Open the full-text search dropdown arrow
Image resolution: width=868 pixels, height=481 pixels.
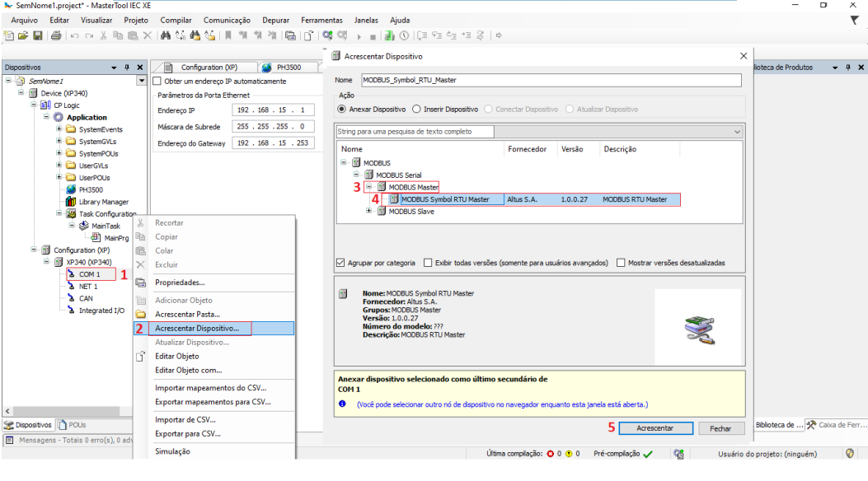[736, 132]
